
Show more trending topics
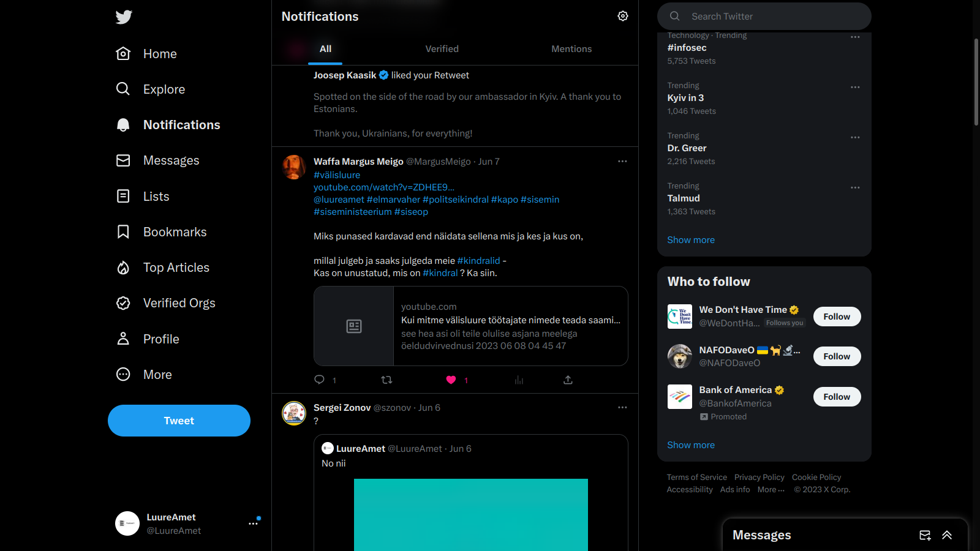691,240
